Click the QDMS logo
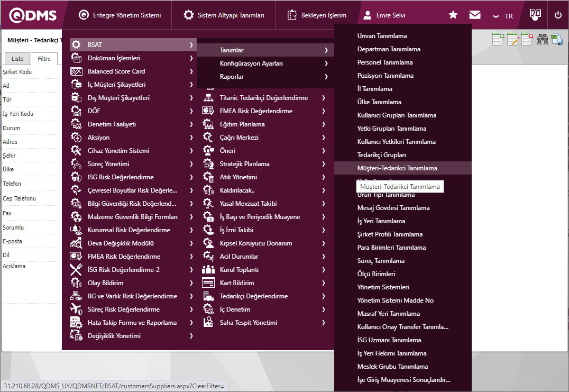 click(x=33, y=15)
